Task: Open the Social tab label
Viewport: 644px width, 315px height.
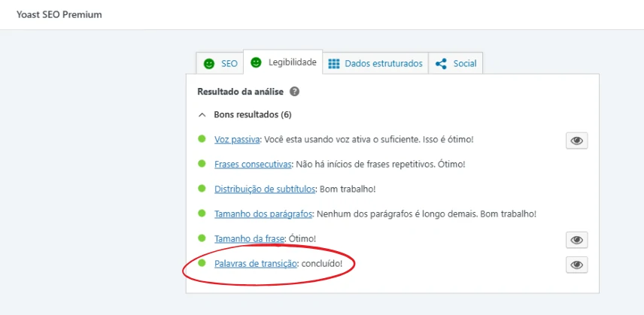Action: (x=465, y=64)
